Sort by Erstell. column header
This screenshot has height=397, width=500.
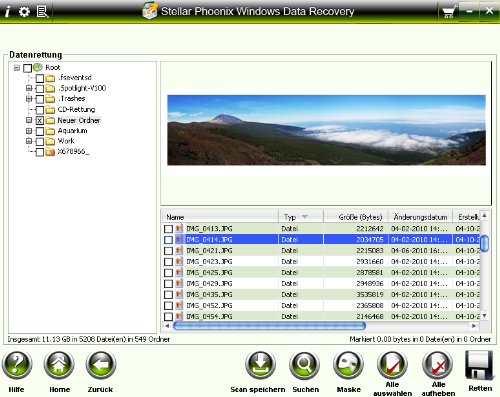(x=466, y=217)
